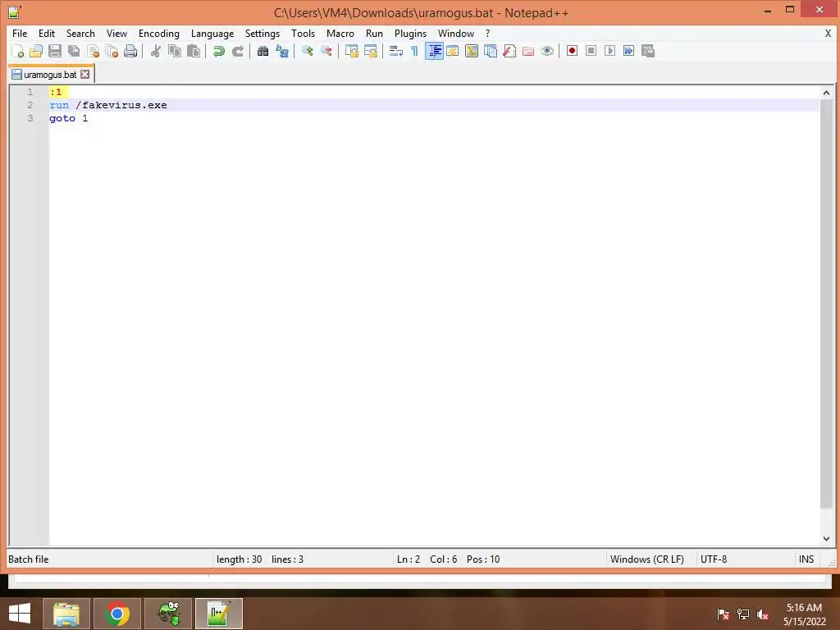
Task: Click the '/fakevirus.exe' text on line 2
Action: coord(121,105)
